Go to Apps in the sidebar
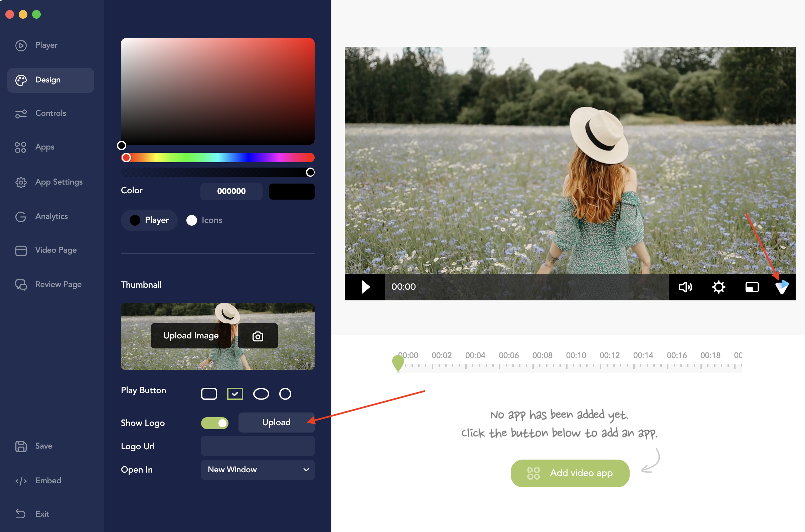Image resolution: width=805 pixels, height=532 pixels. (x=50, y=147)
